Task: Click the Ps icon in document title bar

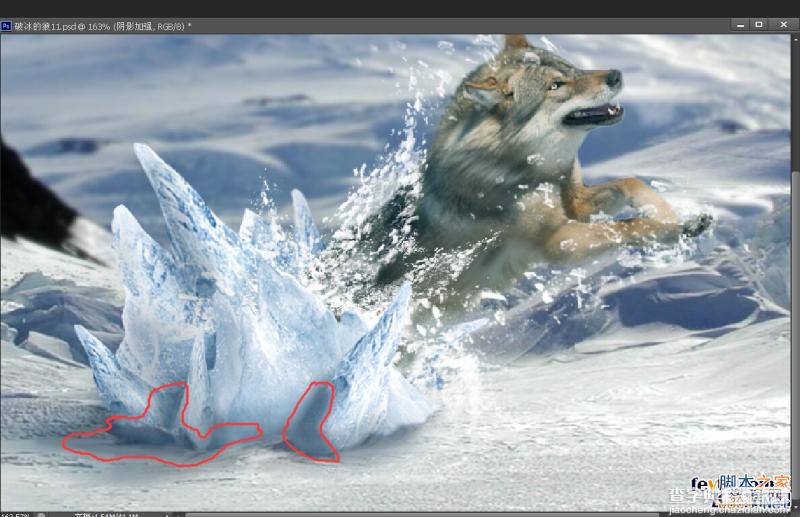Action: tap(6, 26)
